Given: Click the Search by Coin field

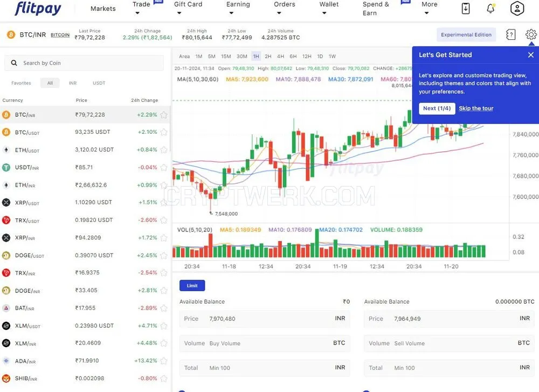Looking at the screenshot, I should pos(84,63).
